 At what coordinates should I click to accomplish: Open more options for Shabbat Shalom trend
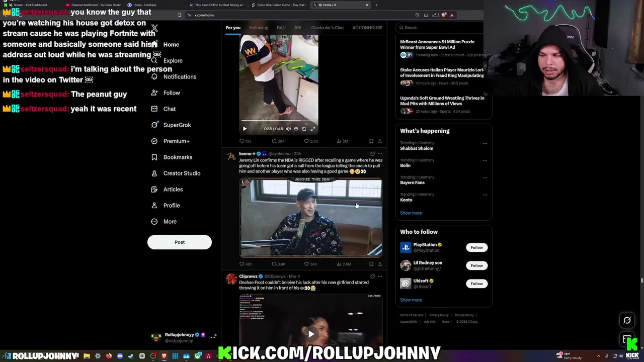pyautogui.click(x=485, y=144)
